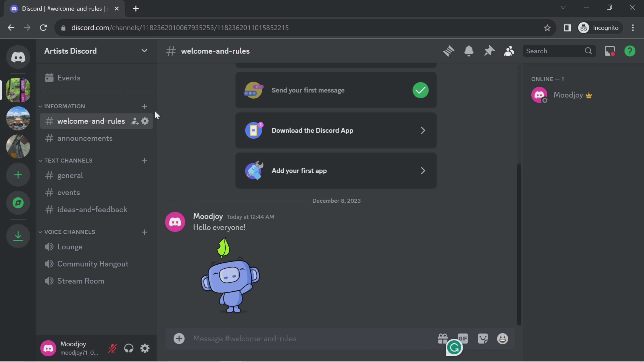Open Discord Direct Messages home icon
The height and width of the screenshot is (362, 644).
(x=18, y=57)
